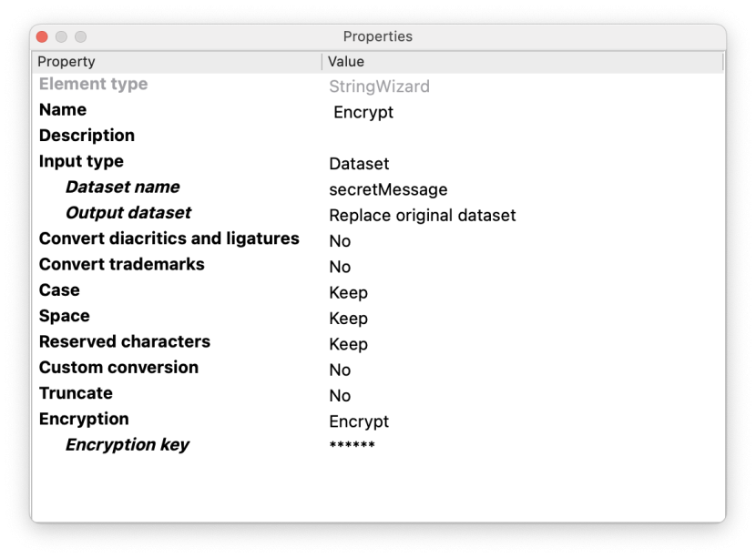Open the Output dataset value dropdown
This screenshot has height=558, width=756.
pos(422,216)
